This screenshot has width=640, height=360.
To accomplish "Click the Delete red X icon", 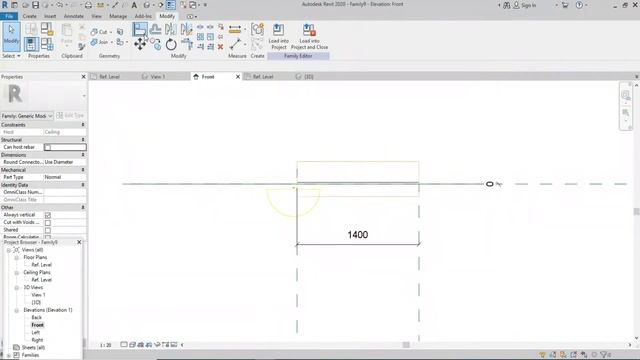I will click(x=220, y=47).
